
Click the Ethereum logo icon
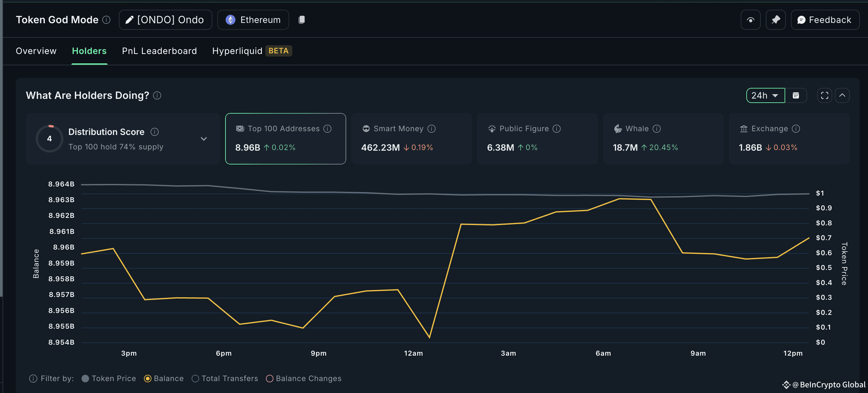coord(230,20)
